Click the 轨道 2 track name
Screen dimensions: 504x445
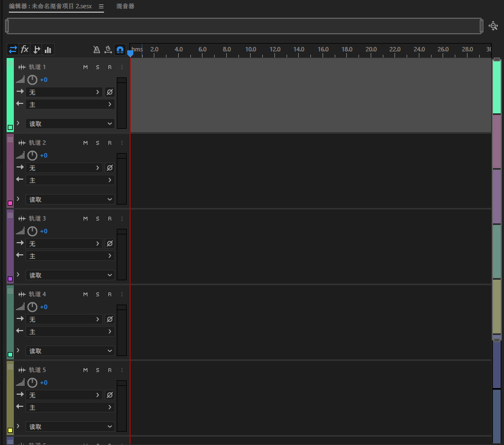click(x=37, y=143)
